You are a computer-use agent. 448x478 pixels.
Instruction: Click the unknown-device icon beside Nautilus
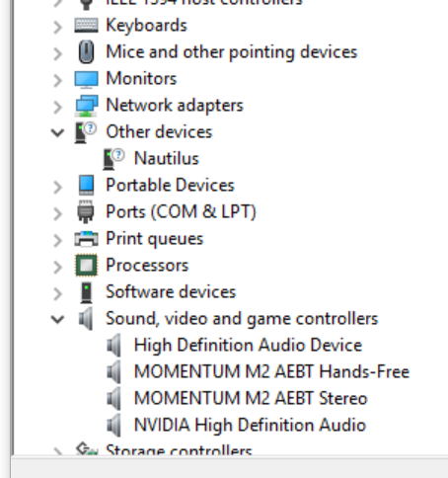click(113, 159)
